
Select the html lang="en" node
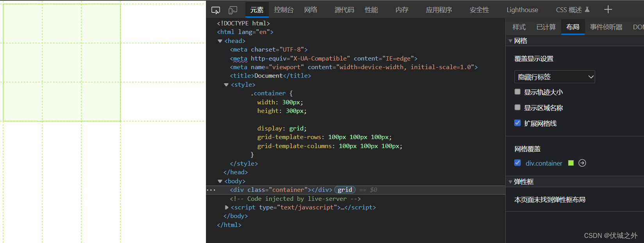tap(245, 32)
